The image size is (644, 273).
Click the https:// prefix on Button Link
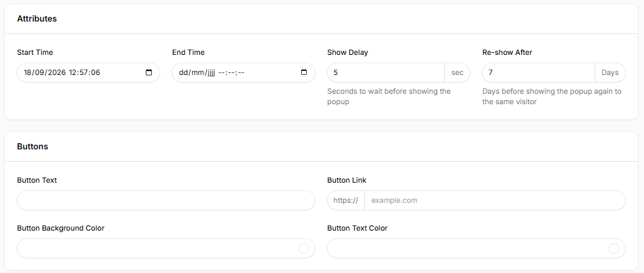pyautogui.click(x=346, y=200)
